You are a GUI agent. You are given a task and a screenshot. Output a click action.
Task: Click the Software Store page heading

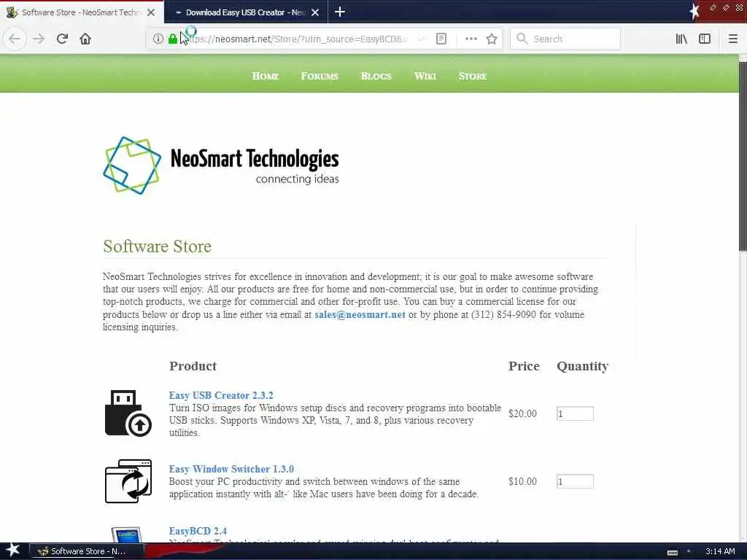click(158, 246)
